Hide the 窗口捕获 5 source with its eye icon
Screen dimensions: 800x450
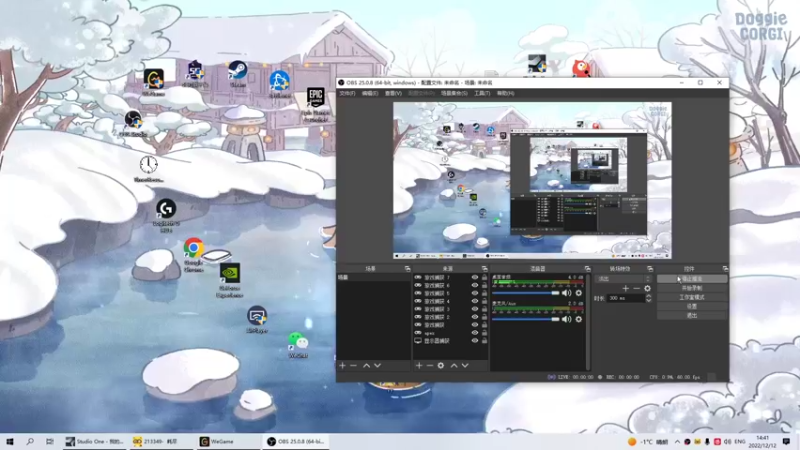click(x=475, y=293)
